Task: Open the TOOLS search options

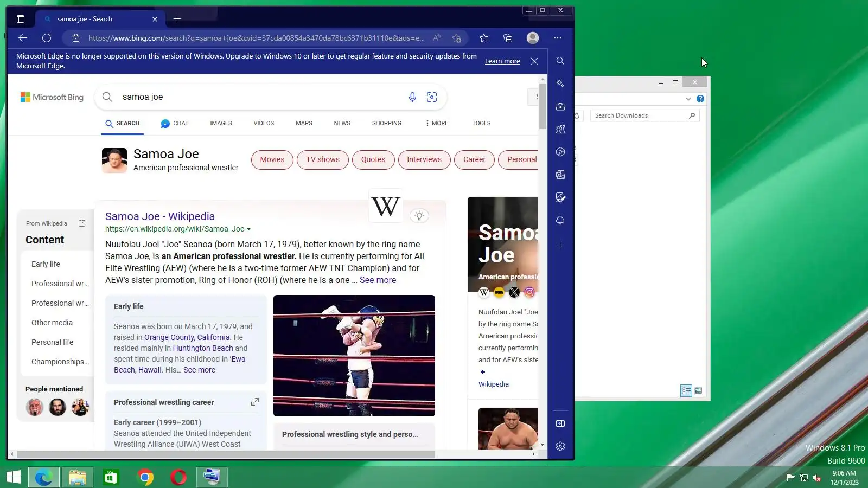Action: (x=481, y=123)
